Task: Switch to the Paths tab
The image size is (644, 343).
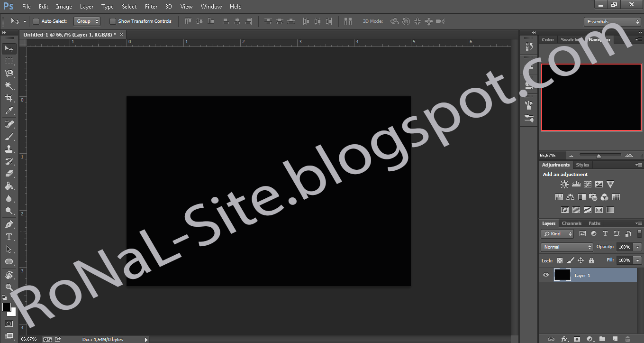Action: [594, 223]
